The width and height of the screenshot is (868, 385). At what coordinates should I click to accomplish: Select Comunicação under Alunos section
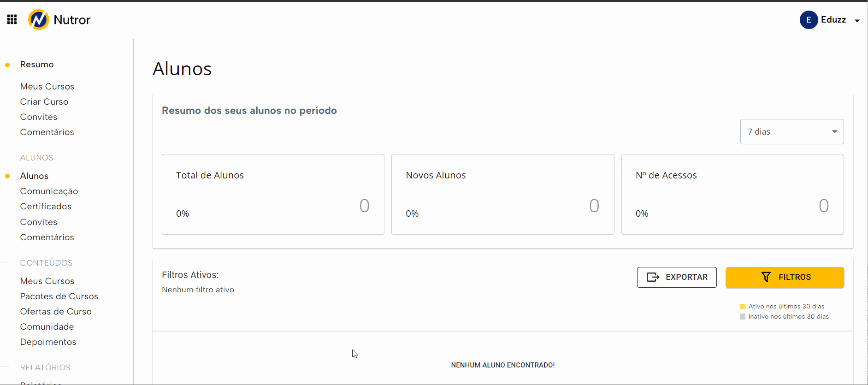tap(49, 191)
